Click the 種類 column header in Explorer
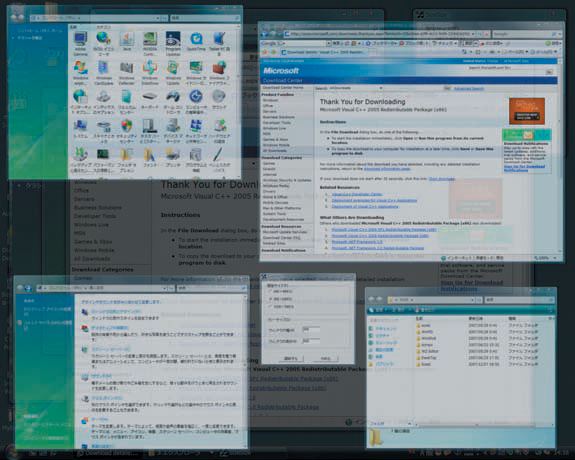 [512, 318]
